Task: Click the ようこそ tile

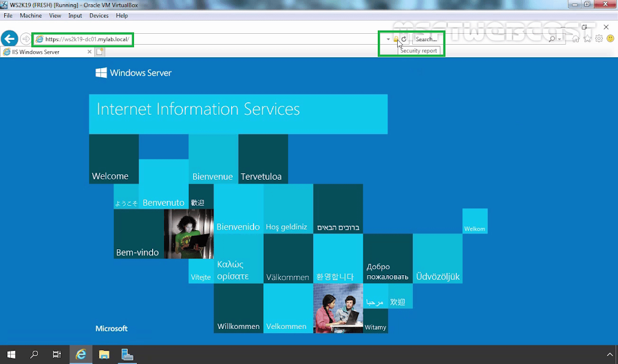Action: coord(126,196)
